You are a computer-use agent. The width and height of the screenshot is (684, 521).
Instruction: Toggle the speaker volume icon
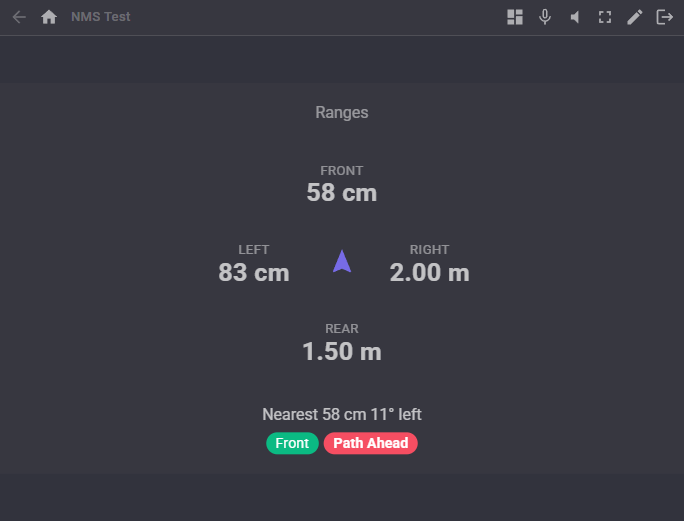(x=575, y=17)
